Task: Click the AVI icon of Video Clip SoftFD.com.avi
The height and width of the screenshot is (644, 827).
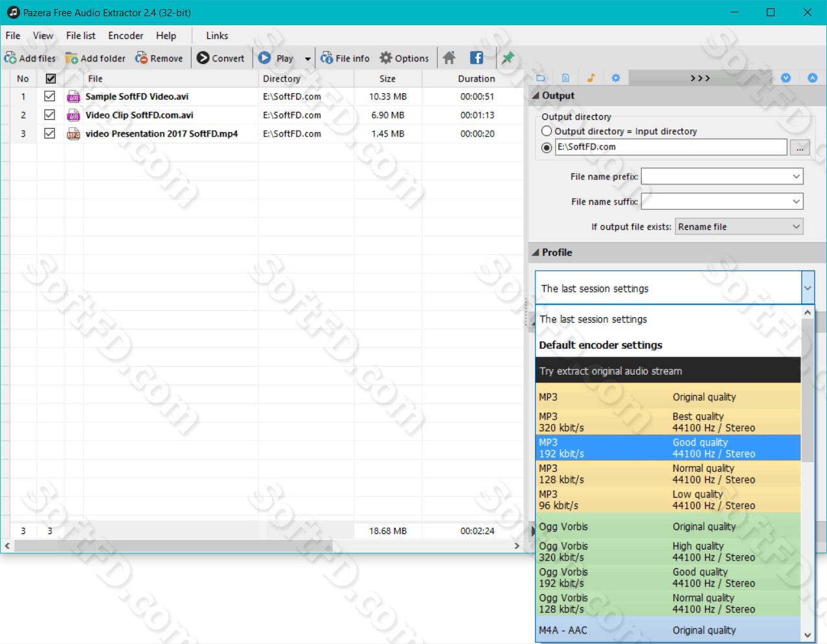Action: (x=73, y=115)
